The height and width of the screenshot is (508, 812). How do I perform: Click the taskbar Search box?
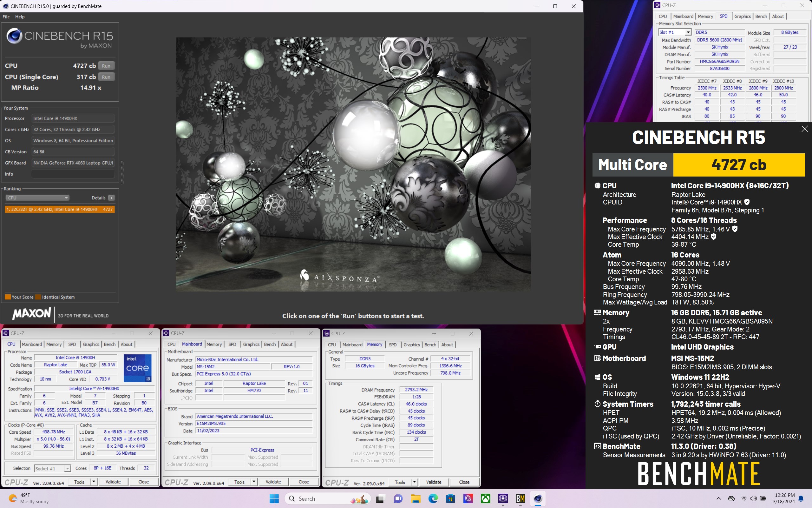pyautogui.click(x=328, y=498)
